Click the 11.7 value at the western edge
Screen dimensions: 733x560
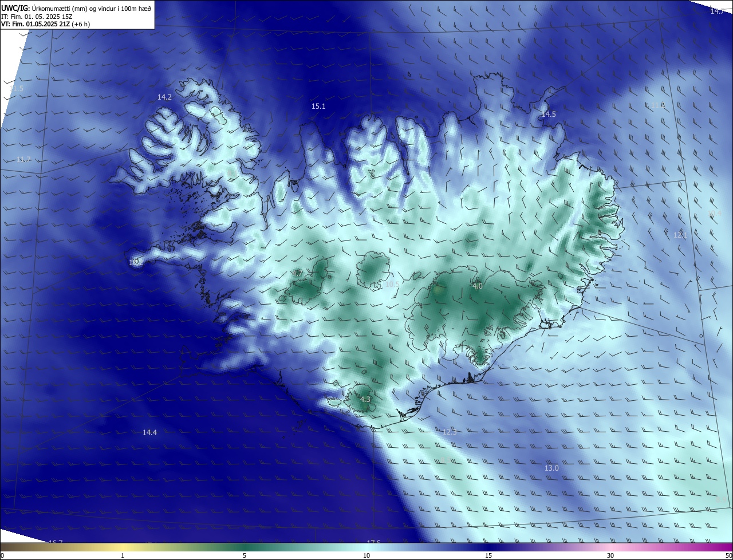coord(23,159)
